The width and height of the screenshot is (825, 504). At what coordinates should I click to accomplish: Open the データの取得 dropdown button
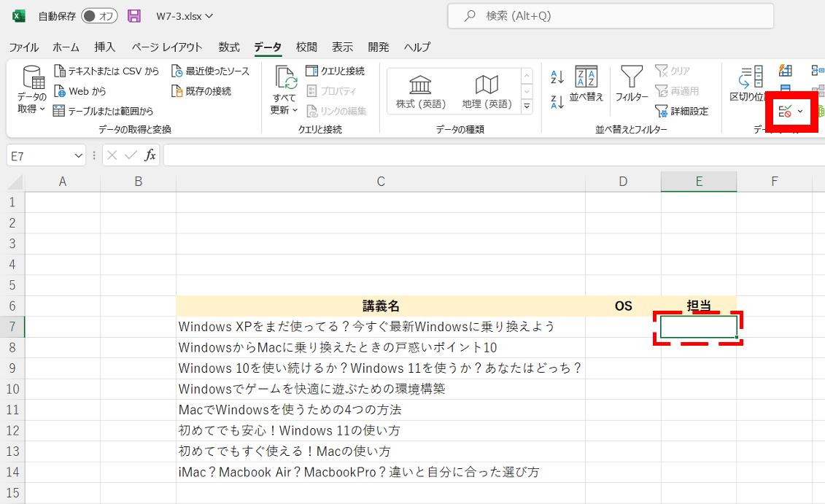32,90
